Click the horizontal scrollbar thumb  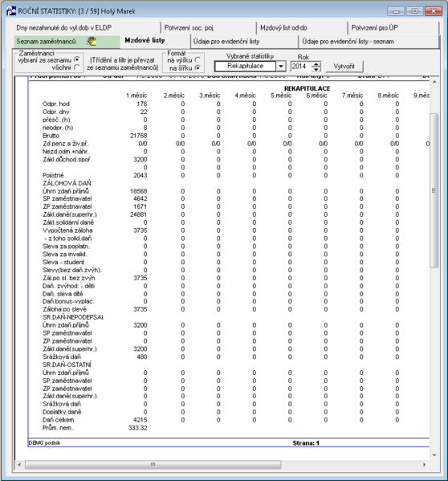(153, 465)
